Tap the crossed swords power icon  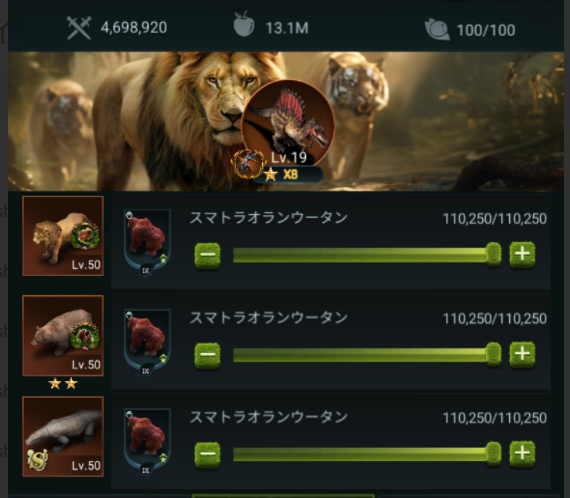pos(79,28)
